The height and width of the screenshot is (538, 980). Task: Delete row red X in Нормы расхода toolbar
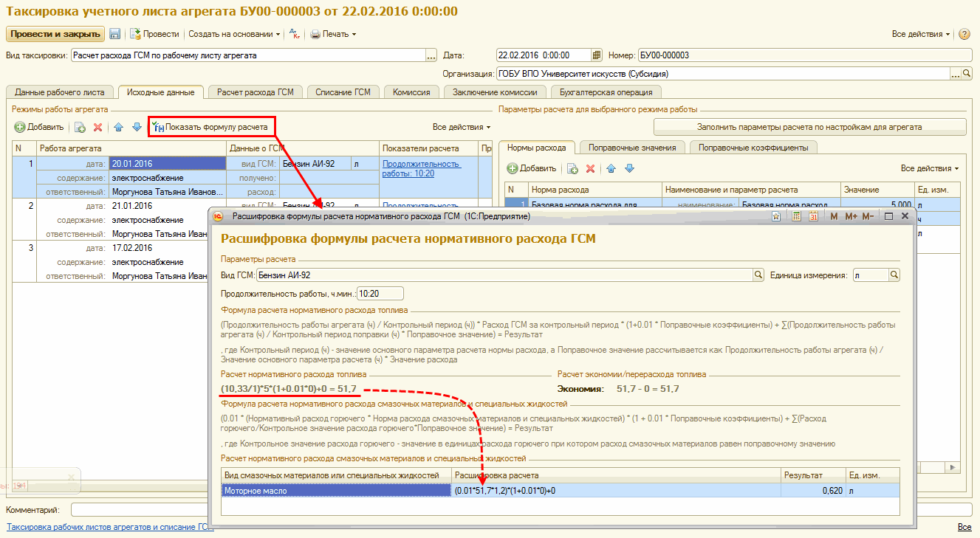pos(590,168)
